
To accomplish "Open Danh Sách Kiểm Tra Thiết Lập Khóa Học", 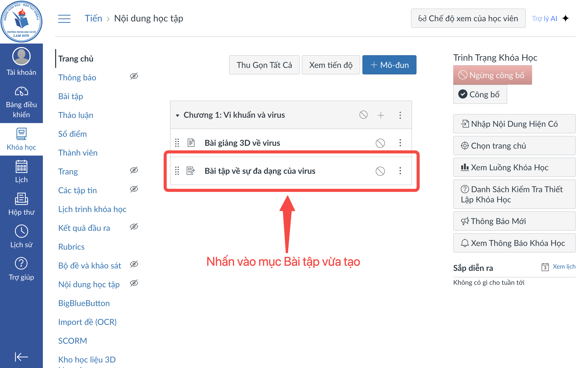I will pyautogui.click(x=514, y=194).
